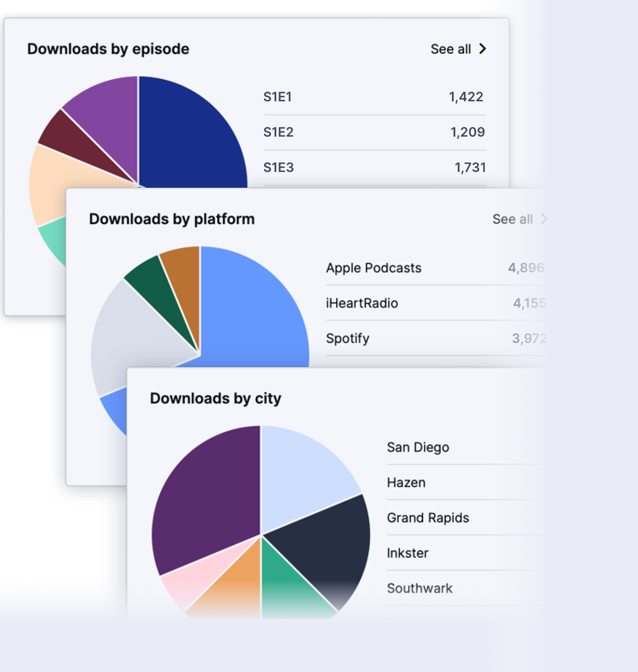638x672 pixels.
Task: Select Spotify in the platform list
Action: 347,338
